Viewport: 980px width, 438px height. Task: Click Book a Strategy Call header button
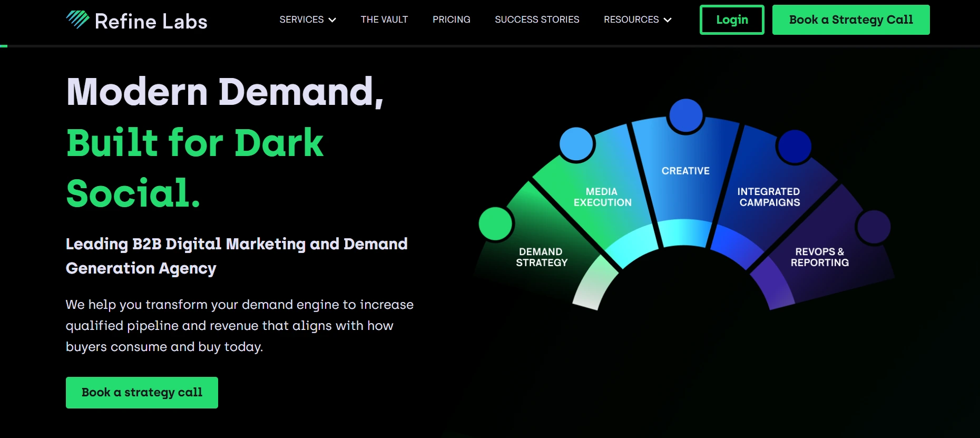click(851, 20)
